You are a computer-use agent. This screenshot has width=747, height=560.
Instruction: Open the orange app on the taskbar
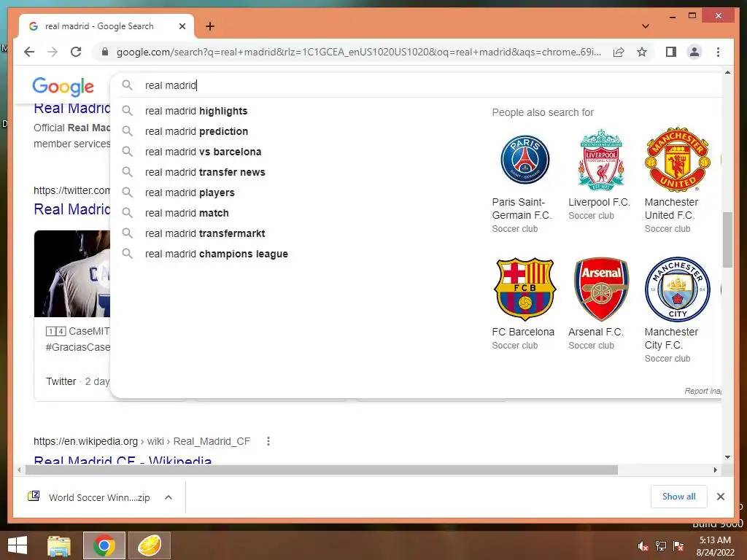pos(149,545)
